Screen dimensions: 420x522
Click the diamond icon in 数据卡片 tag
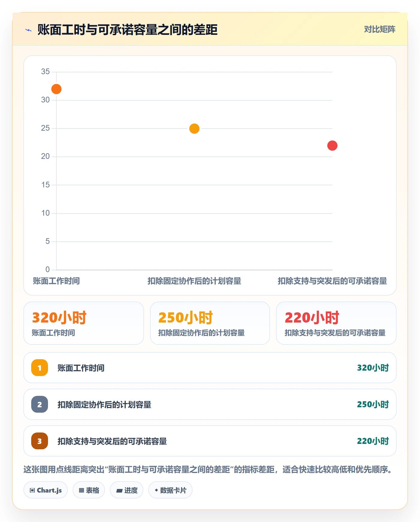[156, 490]
